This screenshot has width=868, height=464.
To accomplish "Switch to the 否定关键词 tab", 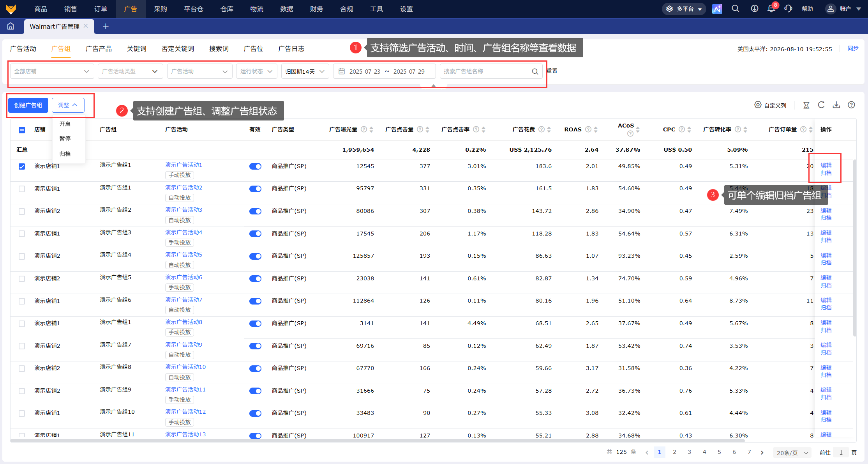I will [x=178, y=49].
